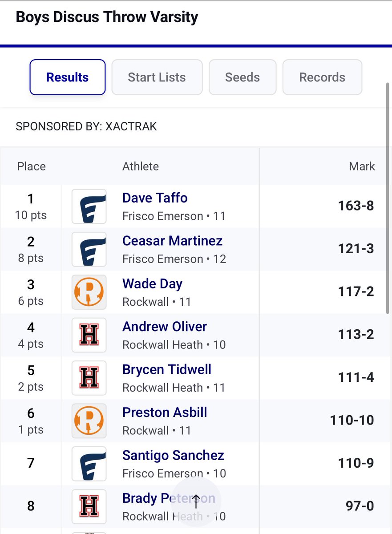Open the Seeds tab

(x=242, y=77)
